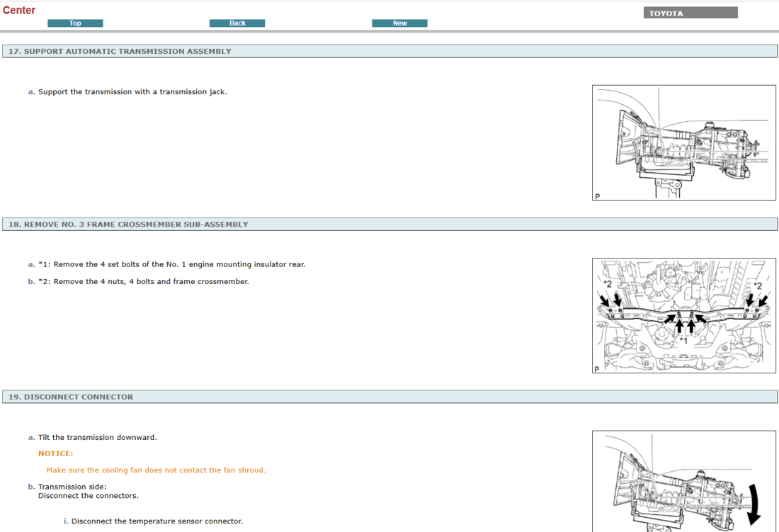
Task: Click the Support Automatic Transmission Assembly header
Action: [120, 51]
